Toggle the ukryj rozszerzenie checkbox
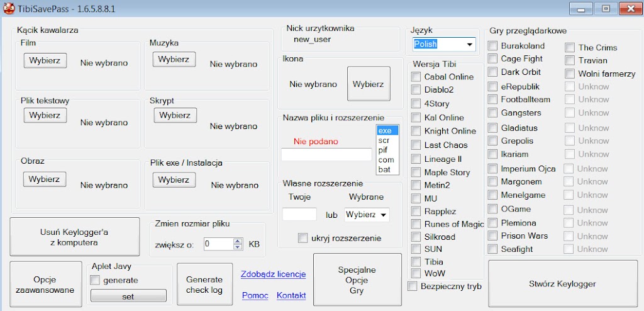The width and height of the screenshot is (644, 311). [x=303, y=238]
